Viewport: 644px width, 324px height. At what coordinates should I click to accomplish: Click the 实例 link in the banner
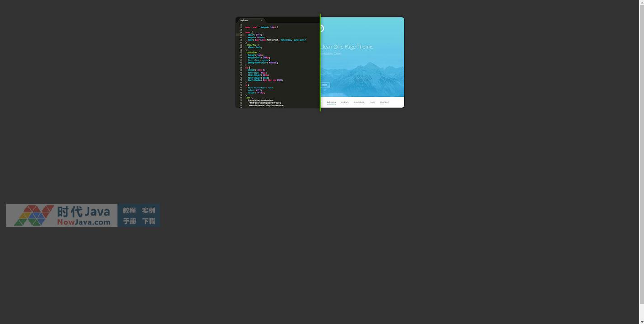tap(149, 210)
